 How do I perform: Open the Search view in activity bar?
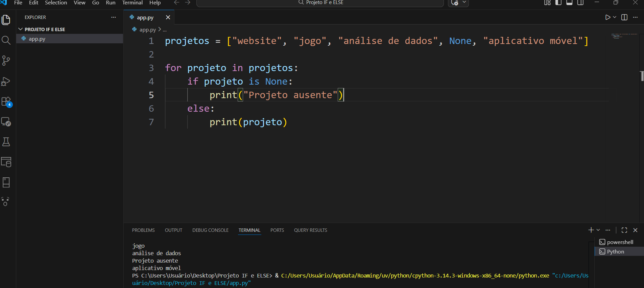[x=6, y=40]
